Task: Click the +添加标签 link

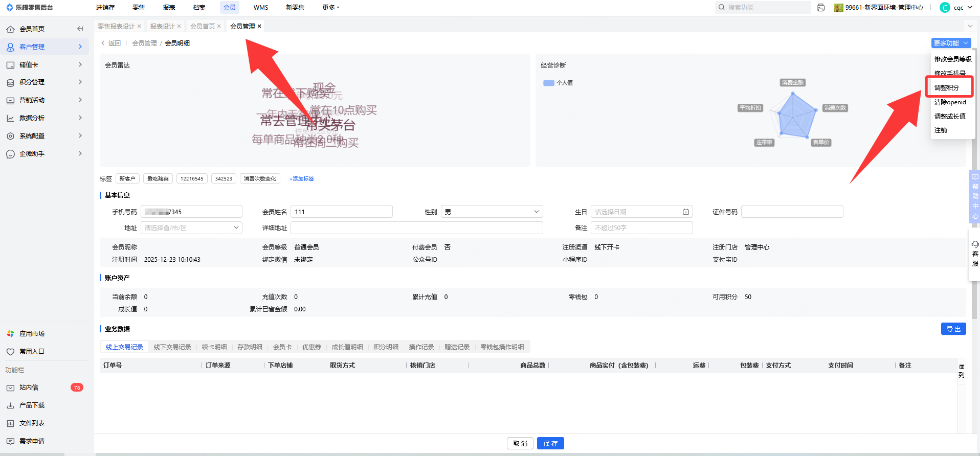Action: (x=302, y=179)
